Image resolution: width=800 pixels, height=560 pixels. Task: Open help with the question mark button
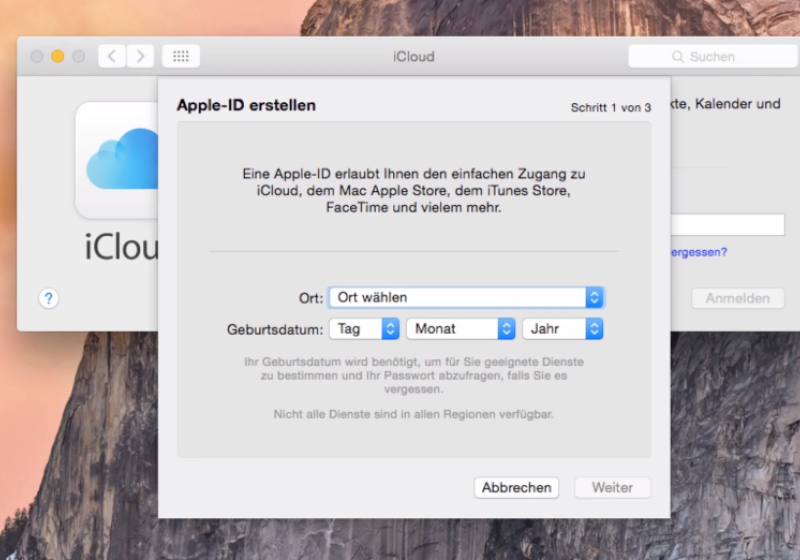[48, 298]
